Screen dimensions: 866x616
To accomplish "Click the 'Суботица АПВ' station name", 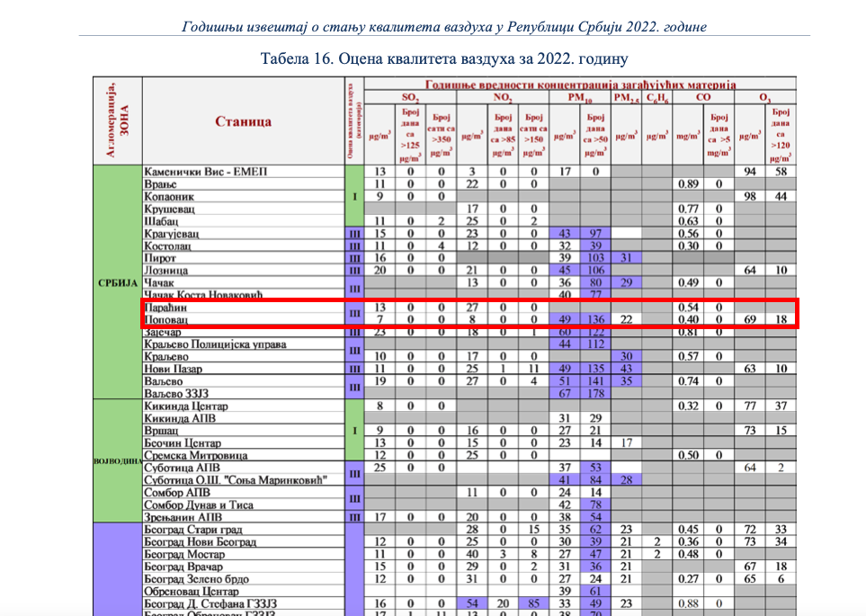I will 183,468.
